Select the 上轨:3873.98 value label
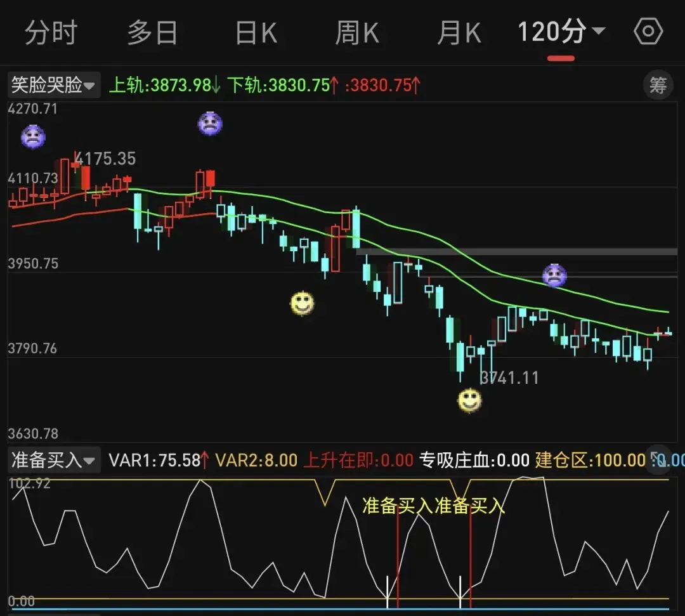685x616 pixels. (164, 85)
